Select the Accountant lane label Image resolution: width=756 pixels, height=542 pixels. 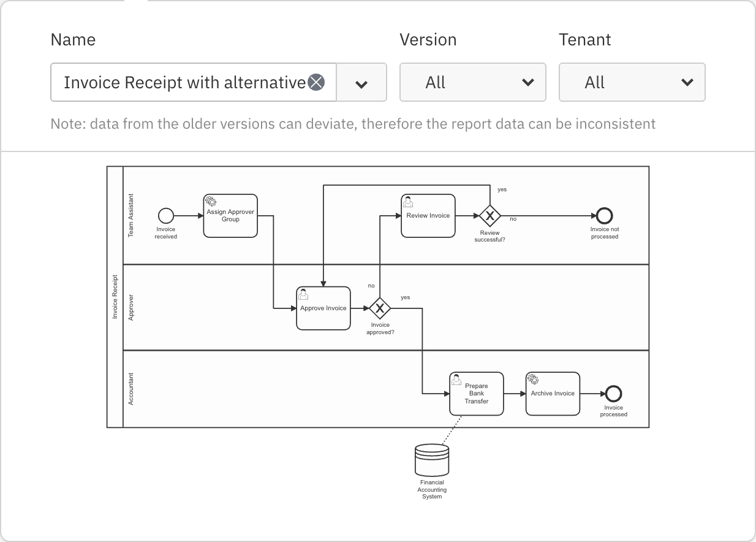click(130, 389)
